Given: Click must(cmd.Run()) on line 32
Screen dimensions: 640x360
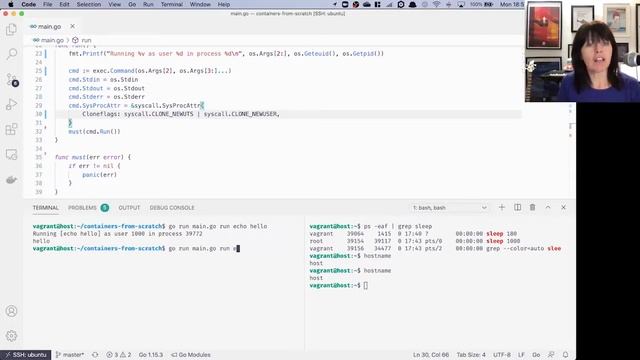Looking at the screenshot, I should tap(94, 131).
